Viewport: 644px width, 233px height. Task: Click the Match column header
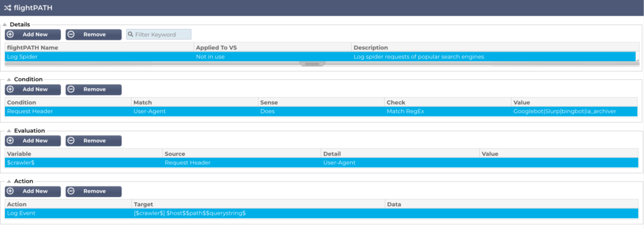(195, 102)
